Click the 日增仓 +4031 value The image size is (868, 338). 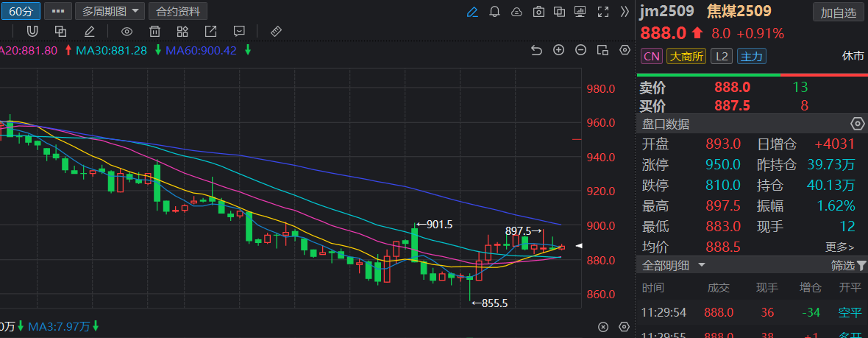click(x=835, y=144)
